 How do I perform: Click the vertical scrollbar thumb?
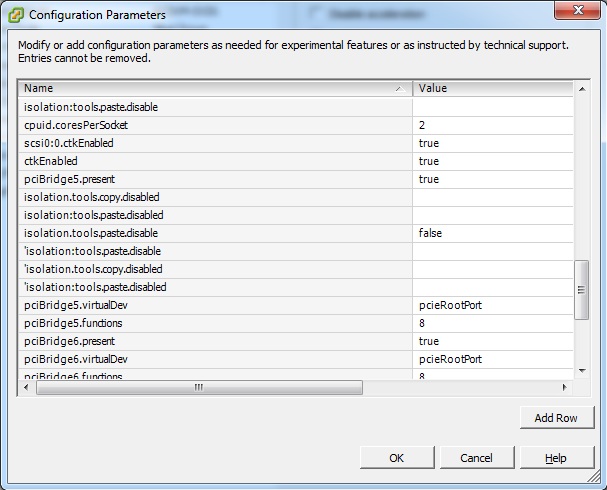tap(582, 290)
